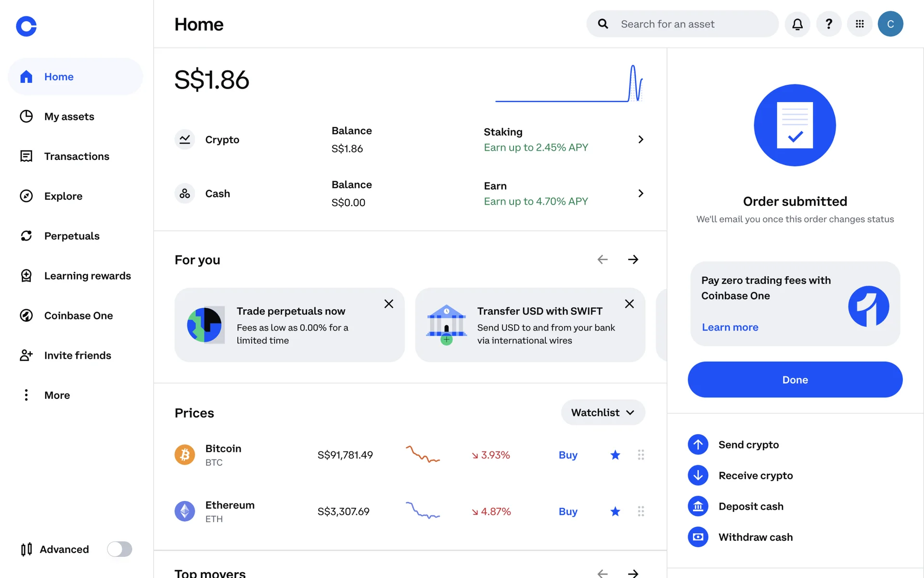Unstar Bitcoin from watchlist
The width and height of the screenshot is (924, 578).
[615, 455]
